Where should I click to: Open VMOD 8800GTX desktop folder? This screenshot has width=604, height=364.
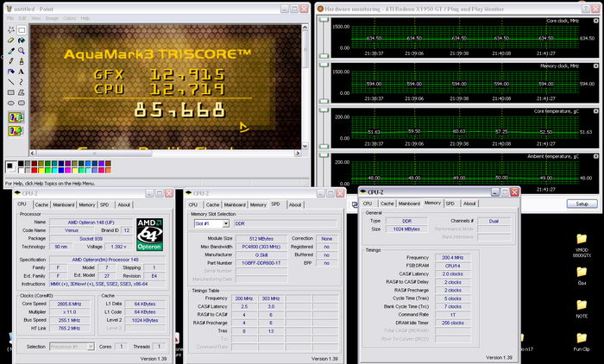pyautogui.click(x=582, y=245)
